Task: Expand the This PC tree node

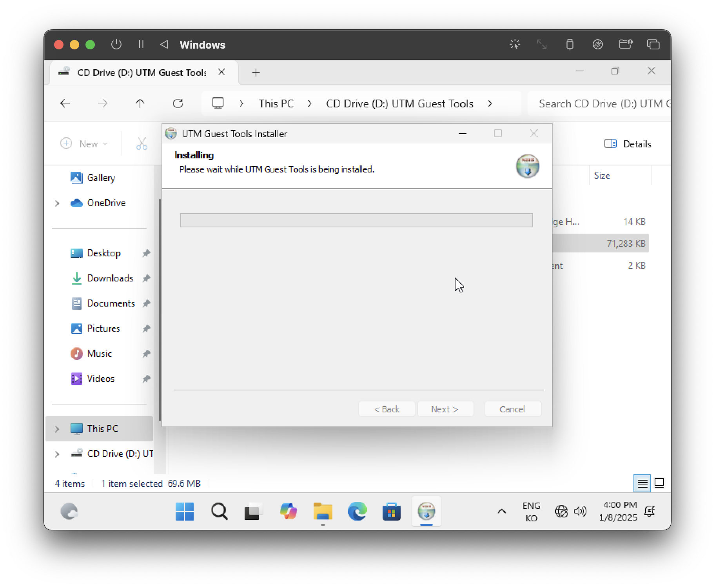Action: click(57, 429)
